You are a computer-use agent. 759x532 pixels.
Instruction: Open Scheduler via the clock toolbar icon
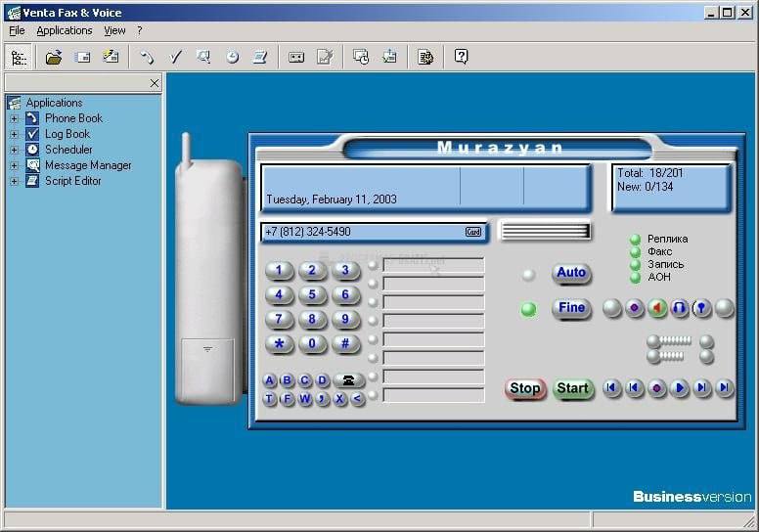click(x=232, y=58)
